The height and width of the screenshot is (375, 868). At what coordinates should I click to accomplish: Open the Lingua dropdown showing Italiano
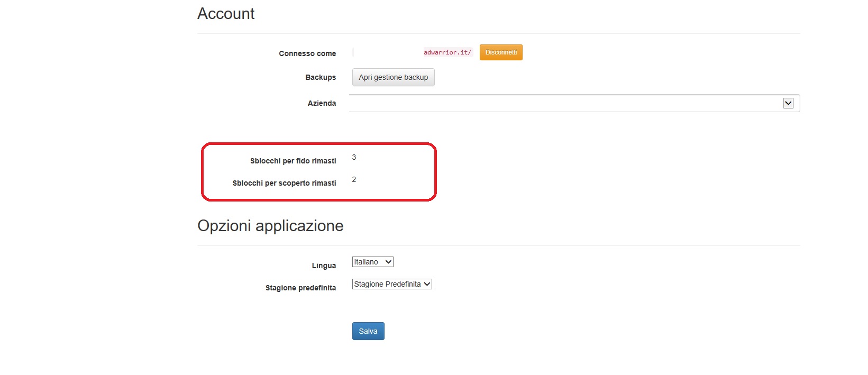[372, 262]
